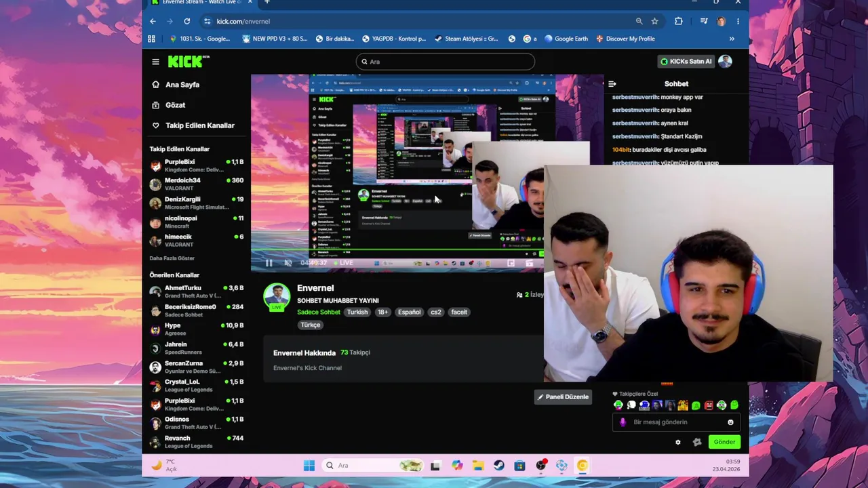
Task: Expand Daha Fazla Göster
Action: click(x=172, y=258)
